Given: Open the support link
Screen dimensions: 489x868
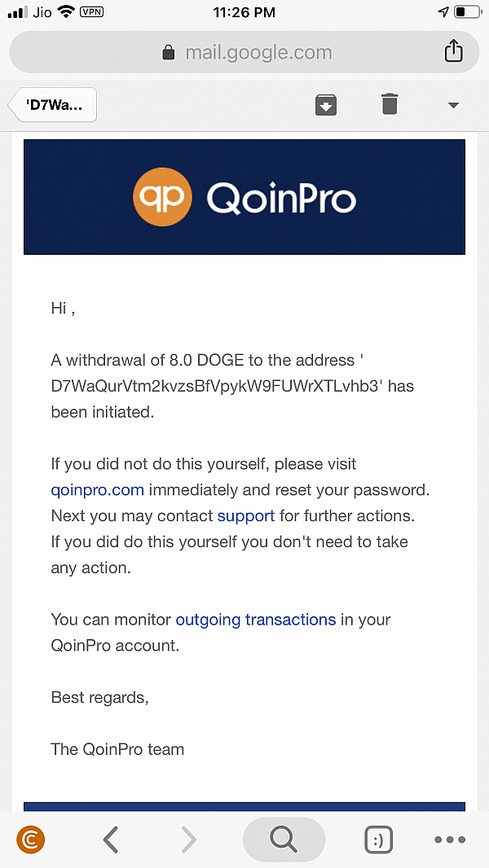Looking at the screenshot, I should click(245, 516).
